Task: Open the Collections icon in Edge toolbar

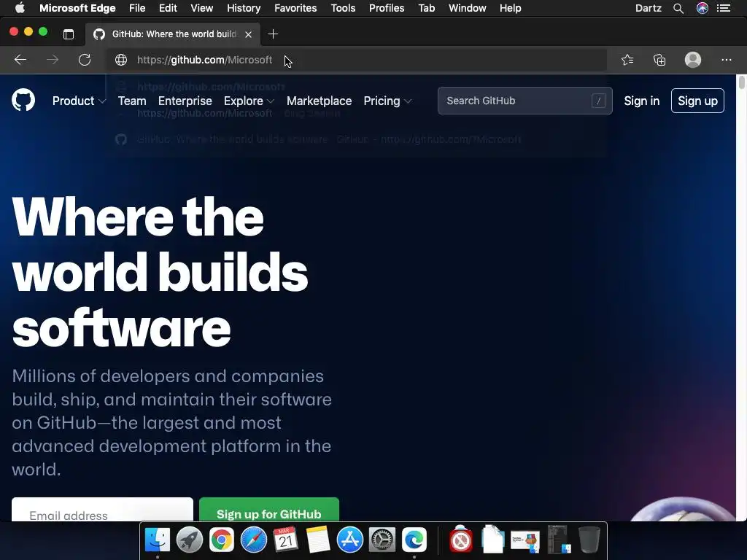Action: pyautogui.click(x=659, y=60)
